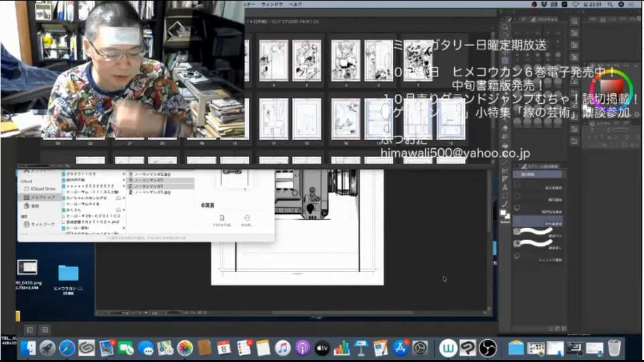Select iCloud Drive in Finder sidebar
This screenshot has height=362, width=644.
point(40,189)
